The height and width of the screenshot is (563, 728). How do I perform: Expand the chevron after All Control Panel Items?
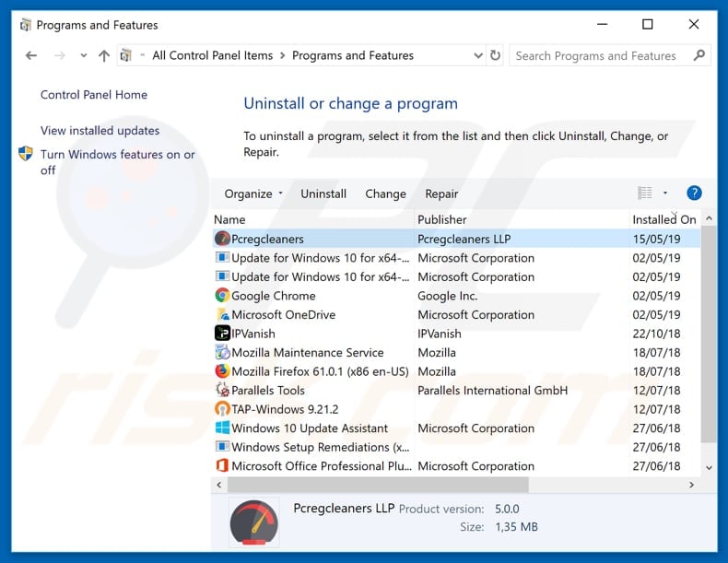point(282,55)
